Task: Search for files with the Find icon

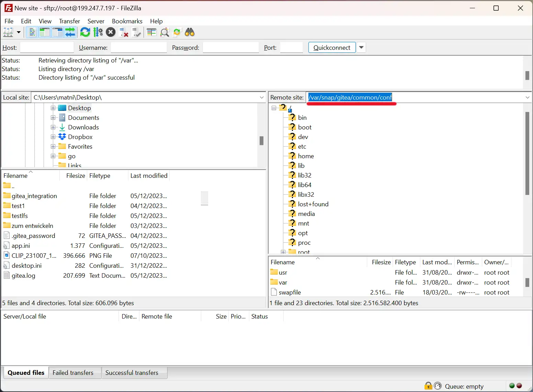Action: [x=189, y=32]
